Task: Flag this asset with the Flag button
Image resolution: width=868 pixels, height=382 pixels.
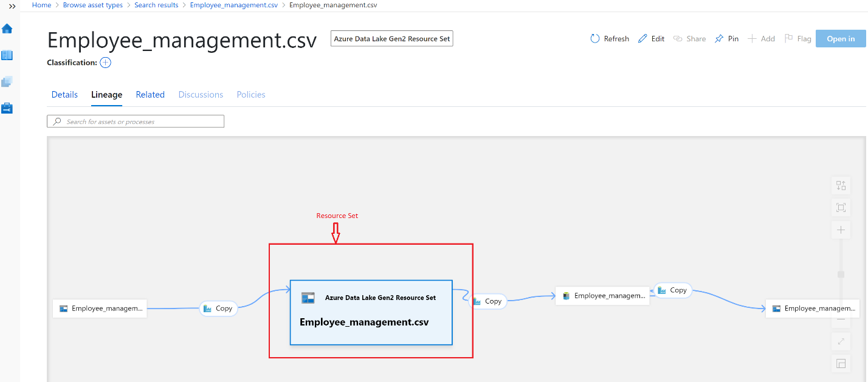Action: click(x=797, y=39)
